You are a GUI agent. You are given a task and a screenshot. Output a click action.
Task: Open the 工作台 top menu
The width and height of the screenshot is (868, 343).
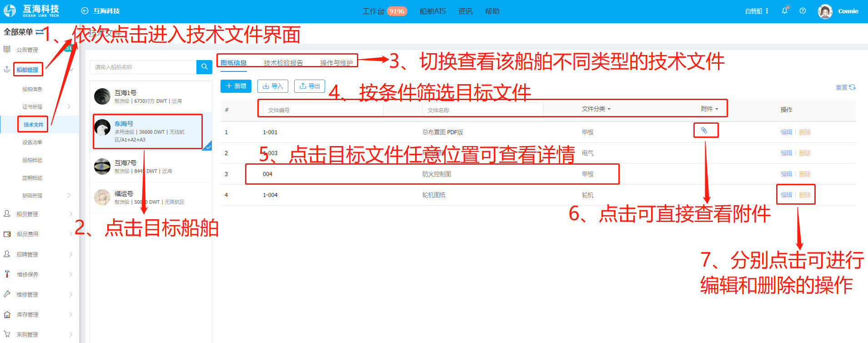click(x=373, y=11)
